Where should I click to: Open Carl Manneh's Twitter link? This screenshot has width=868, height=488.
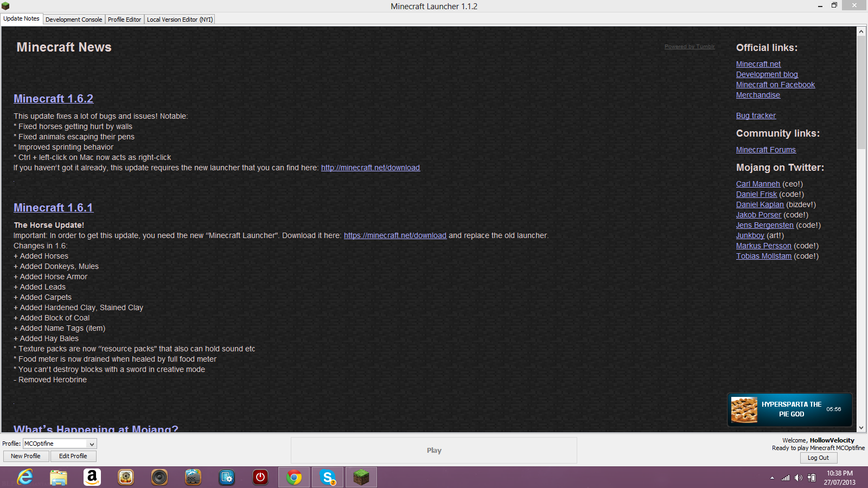(758, 184)
